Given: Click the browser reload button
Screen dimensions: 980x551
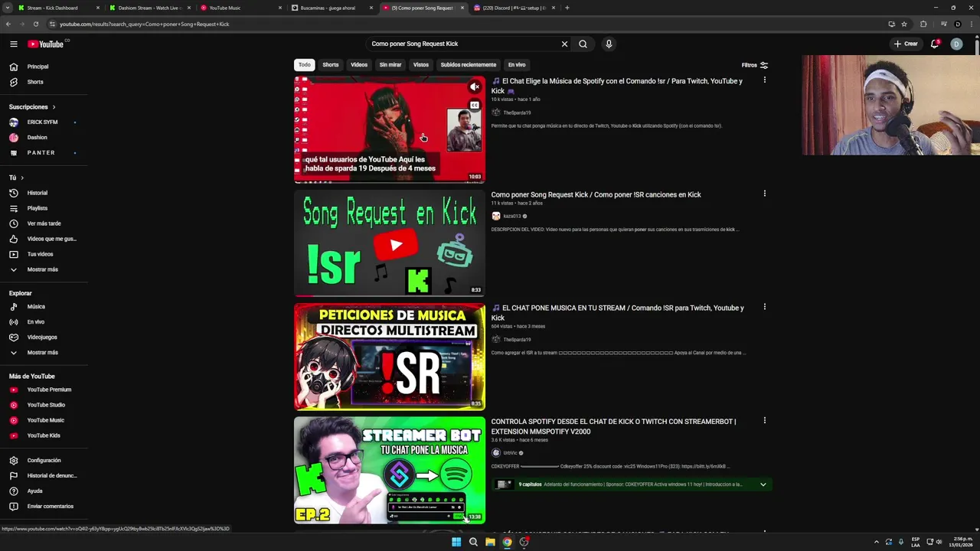Looking at the screenshot, I should click(x=35, y=24).
